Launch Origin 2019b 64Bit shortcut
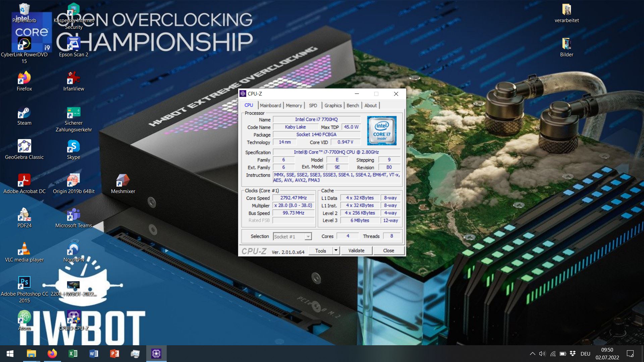 pyautogui.click(x=73, y=184)
